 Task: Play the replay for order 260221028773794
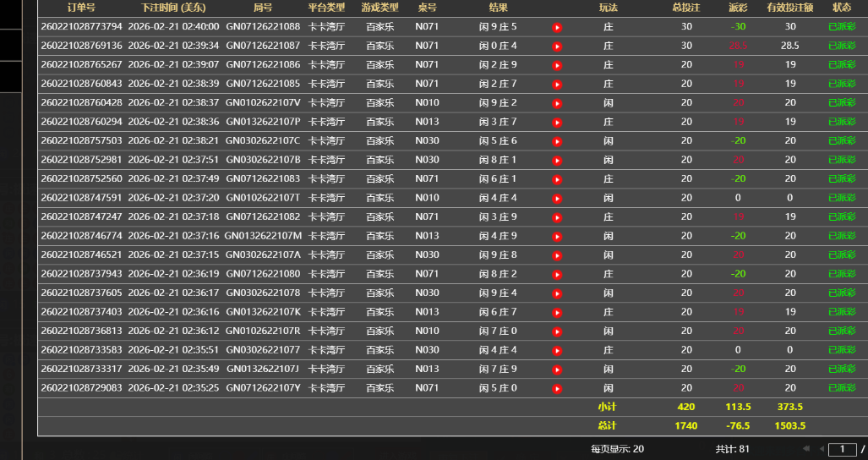click(x=557, y=27)
